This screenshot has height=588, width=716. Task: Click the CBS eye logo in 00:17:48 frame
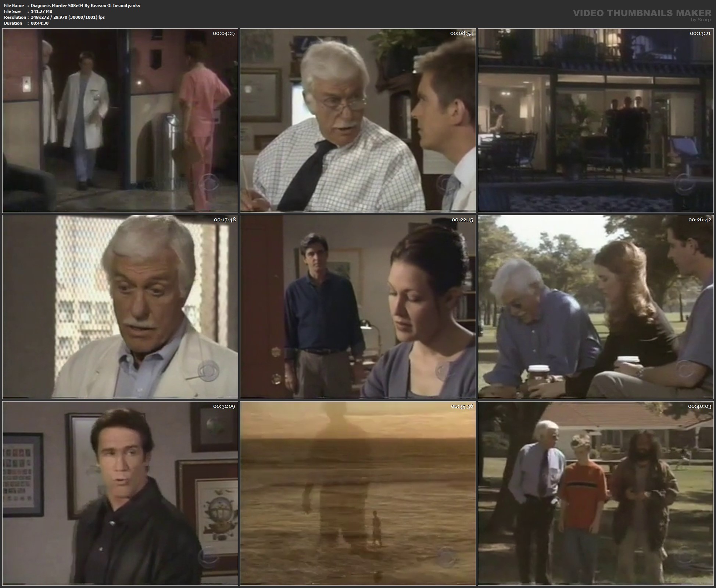pos(209,371)
